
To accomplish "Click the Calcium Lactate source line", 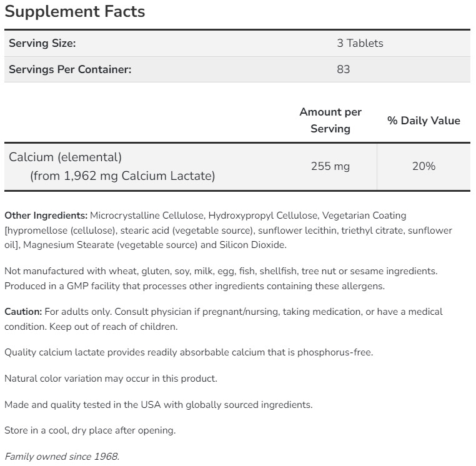I will (x=122, y=176).
